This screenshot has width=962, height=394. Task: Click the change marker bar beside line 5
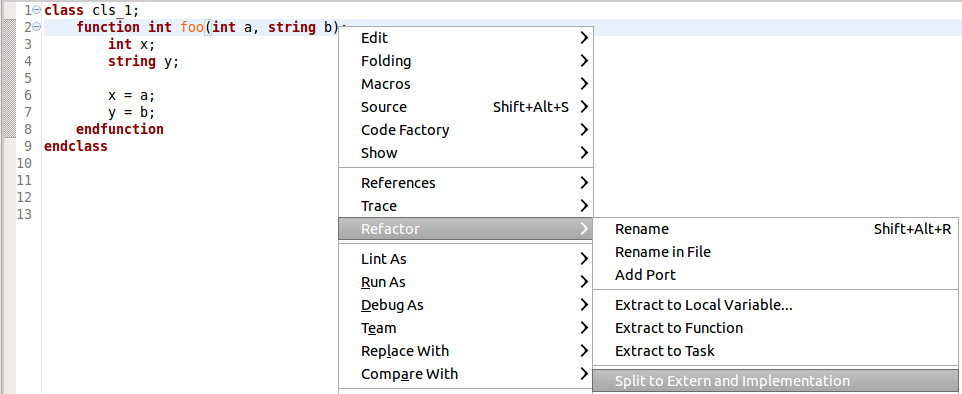point(9,78)
